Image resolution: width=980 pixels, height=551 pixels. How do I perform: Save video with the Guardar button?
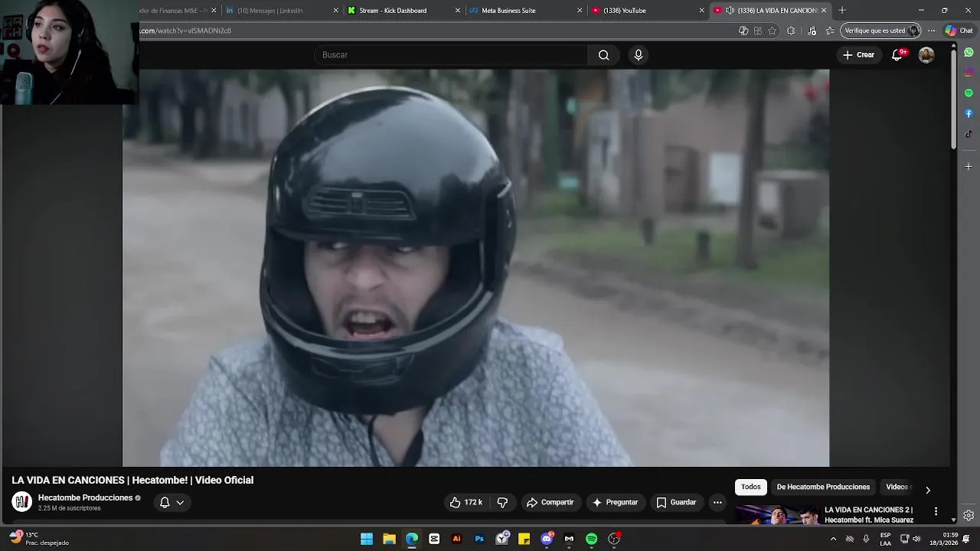click(x=676, y=502)
